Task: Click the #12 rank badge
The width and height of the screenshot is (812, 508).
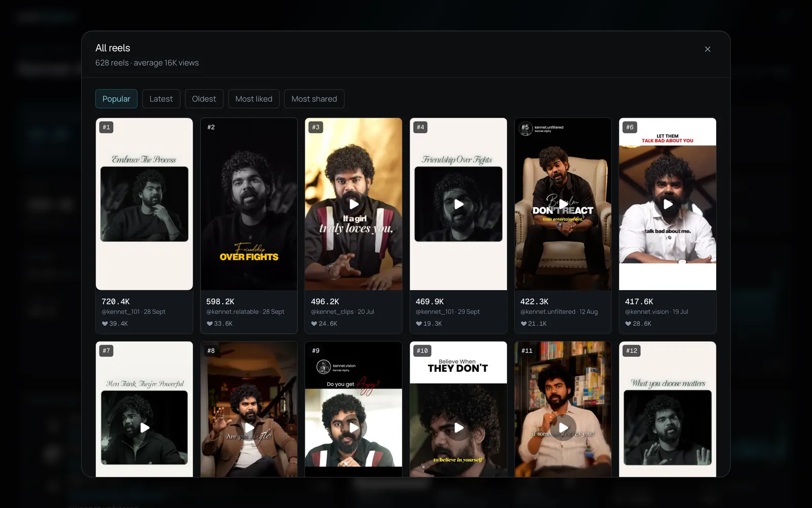Action: pyautogui.click(x=631, y=351)
